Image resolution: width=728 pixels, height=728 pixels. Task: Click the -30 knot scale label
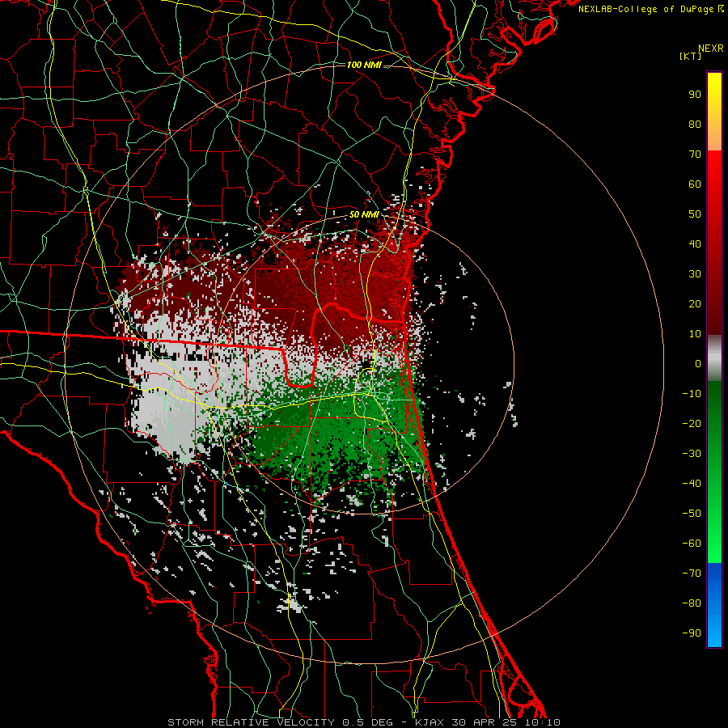[692, 454]
